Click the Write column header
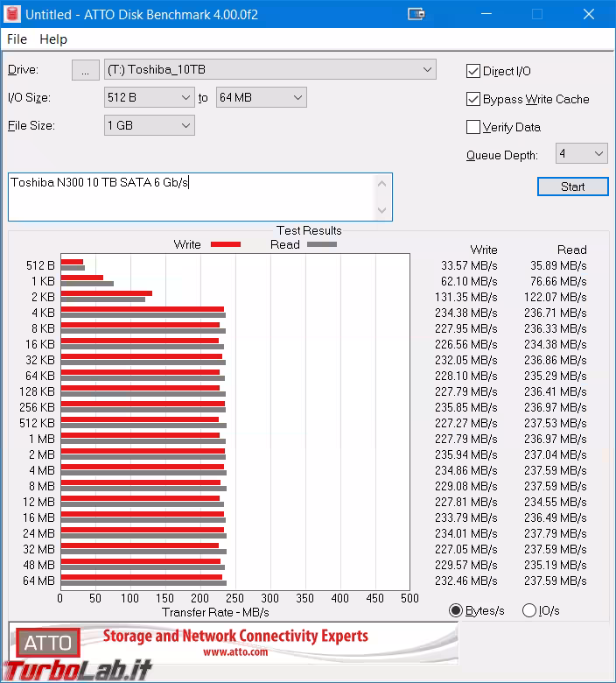Image resolution: width=616 pixels, height=683 pixels. point(484,250)
